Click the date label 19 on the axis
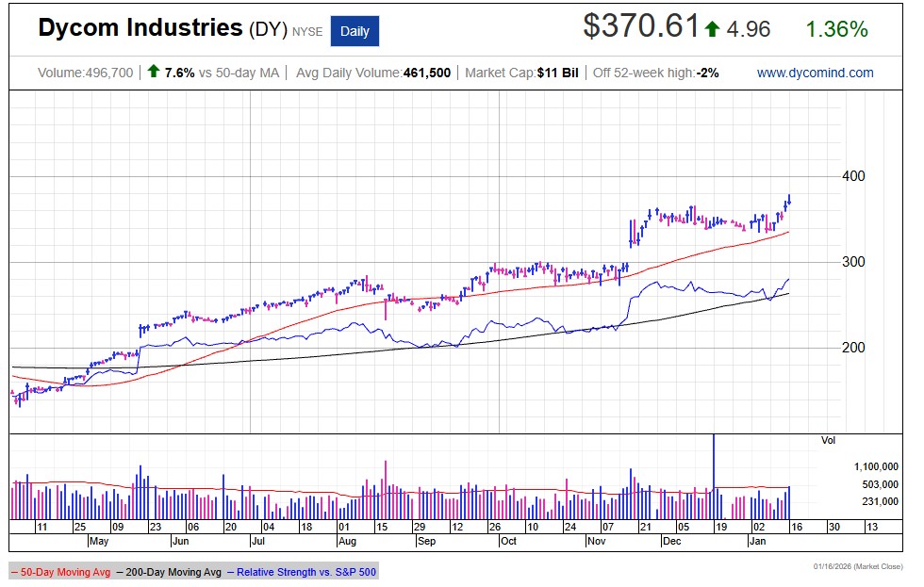924x587 pixels. [x=720, y=527]
